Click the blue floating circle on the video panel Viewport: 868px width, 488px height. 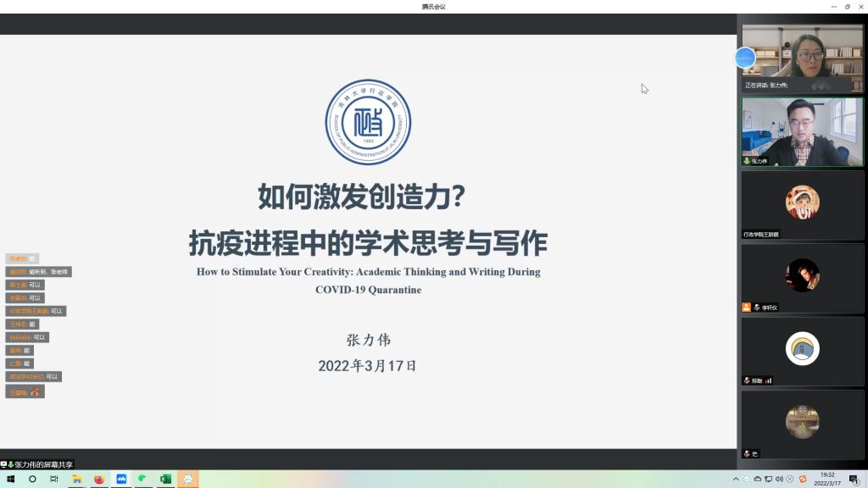coord(745,58)
